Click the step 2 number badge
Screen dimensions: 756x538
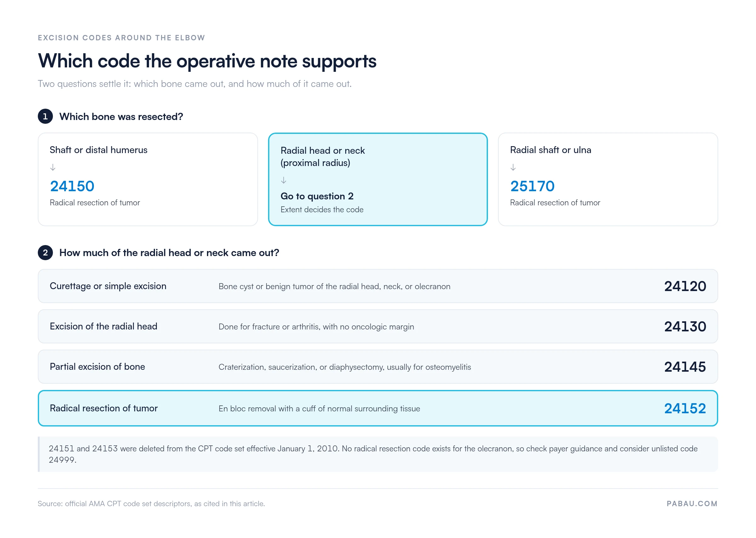click(x=45, y=252)
